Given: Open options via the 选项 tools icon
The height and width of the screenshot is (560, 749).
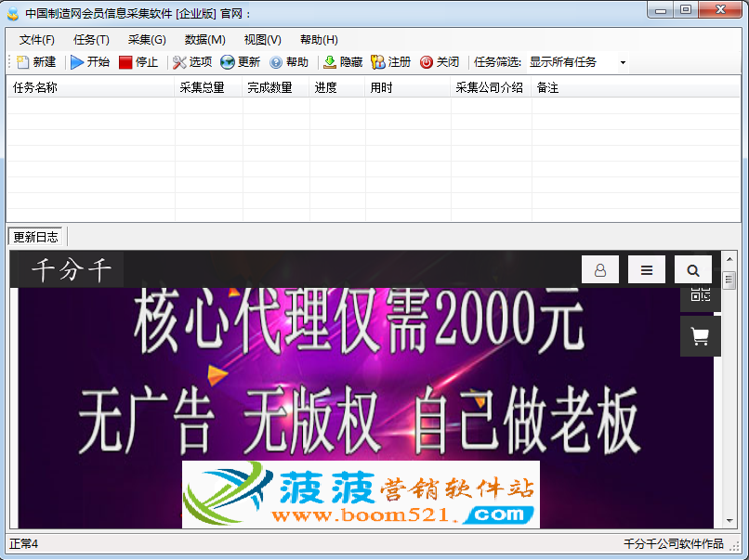Looking at the screenshot, I should pyautogui.click(x=179, y=62).
